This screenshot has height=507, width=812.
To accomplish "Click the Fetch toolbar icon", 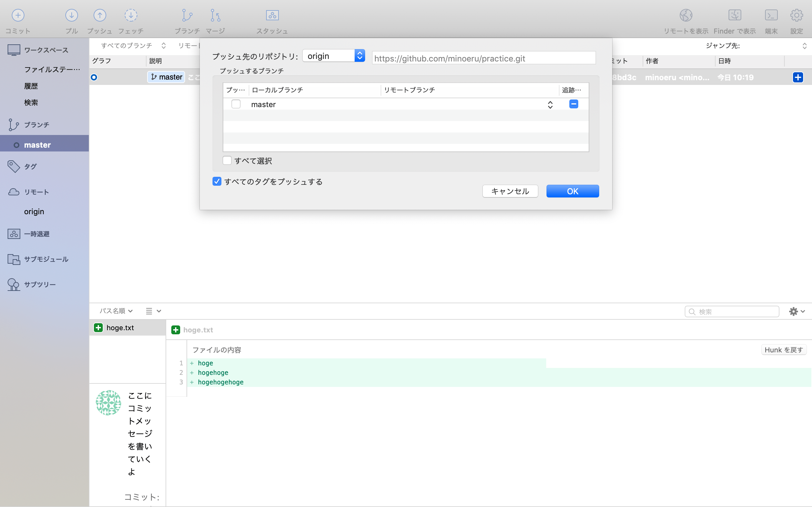I will point(131,16).
